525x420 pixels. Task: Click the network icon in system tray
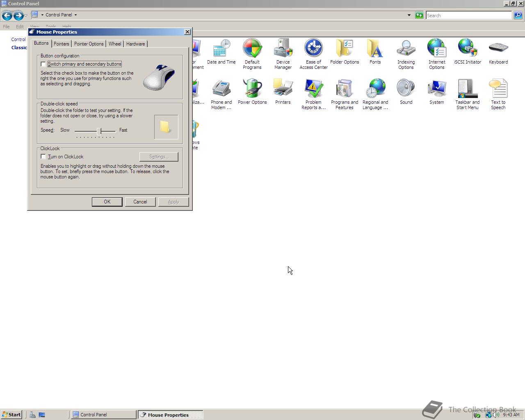click(x=488, y=415)
